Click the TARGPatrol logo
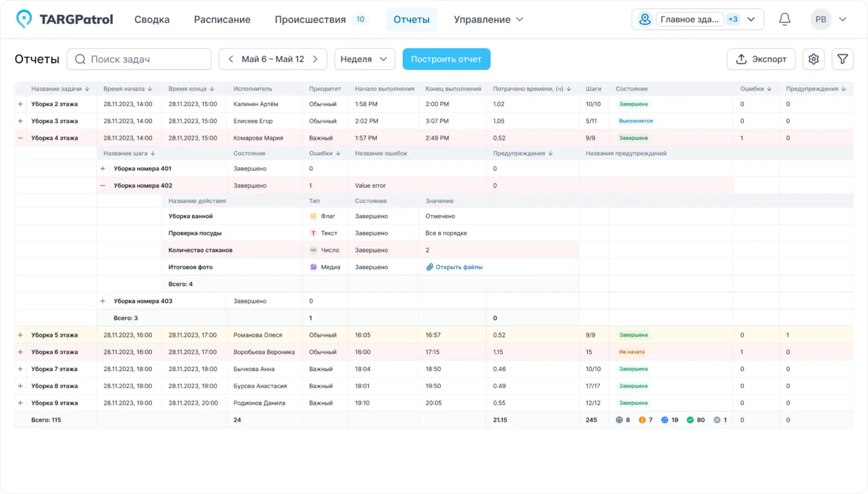 pos(64,19)
